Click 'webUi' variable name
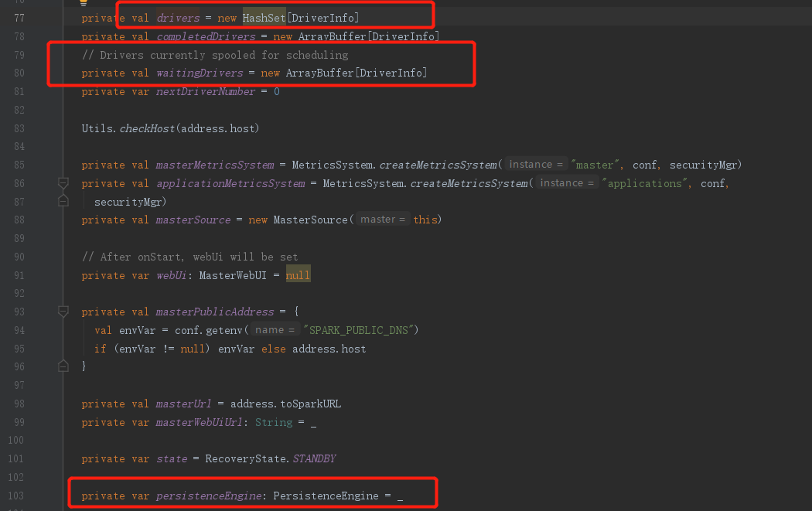 (172, 275)
